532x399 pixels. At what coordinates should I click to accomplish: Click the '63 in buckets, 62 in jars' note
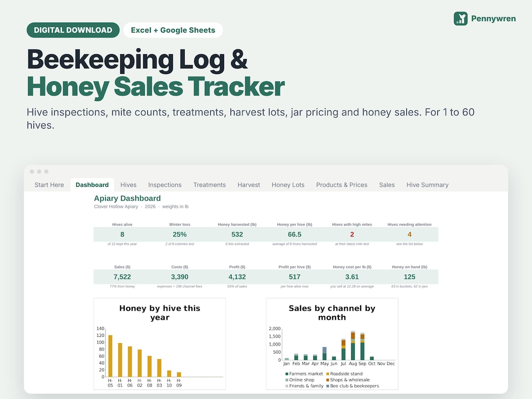[x=409, y=286]
